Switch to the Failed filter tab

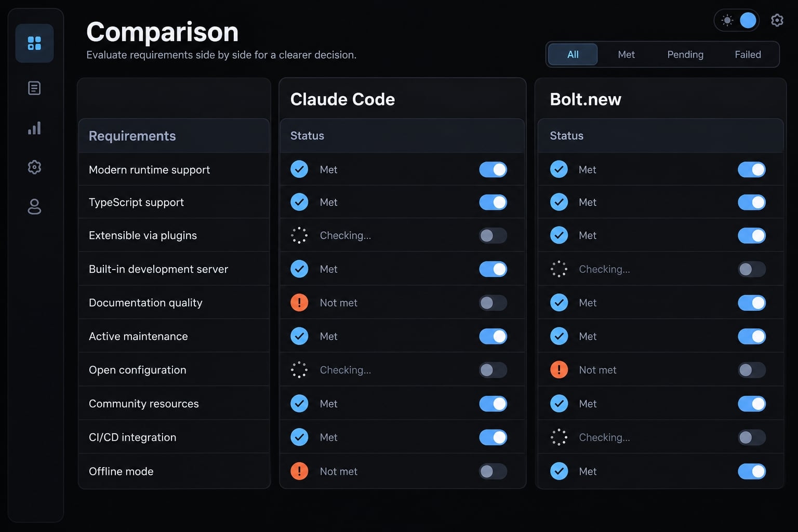(748, 55)
